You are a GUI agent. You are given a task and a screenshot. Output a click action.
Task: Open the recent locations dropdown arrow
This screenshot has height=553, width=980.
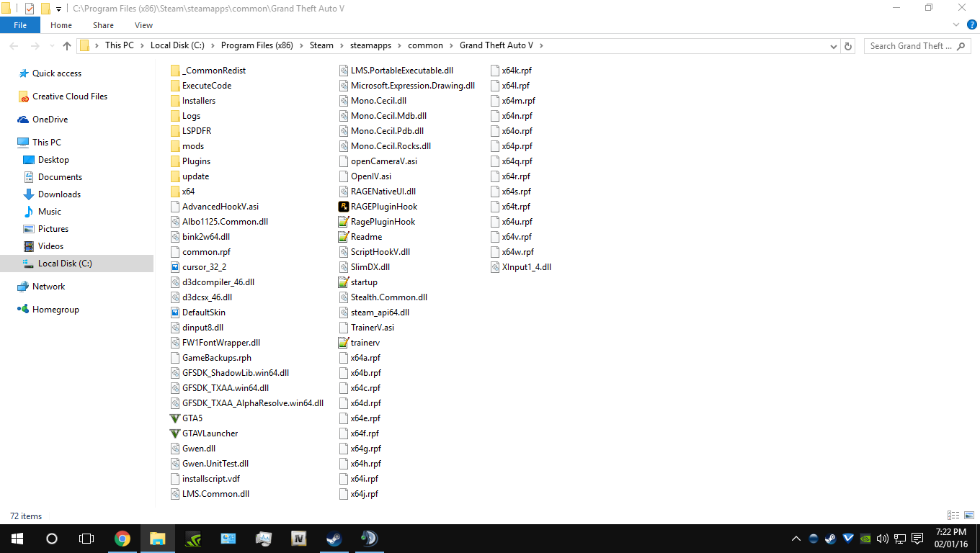[51, 46]
